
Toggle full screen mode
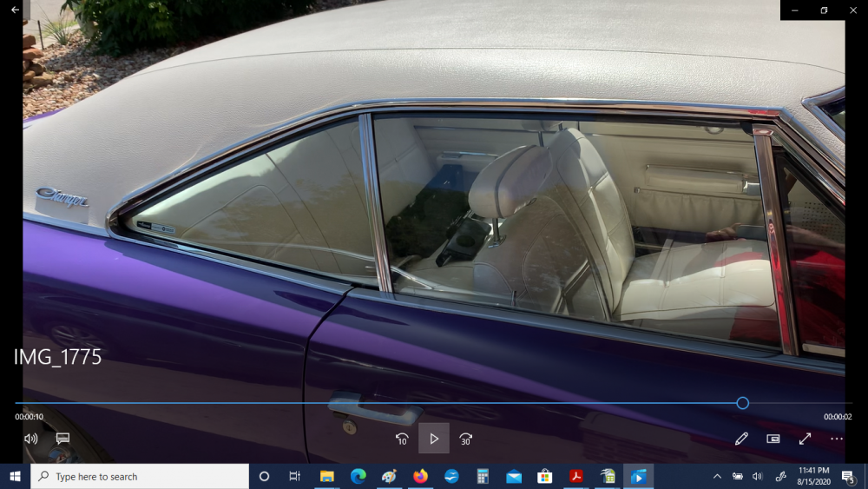[x=805, y=439]
